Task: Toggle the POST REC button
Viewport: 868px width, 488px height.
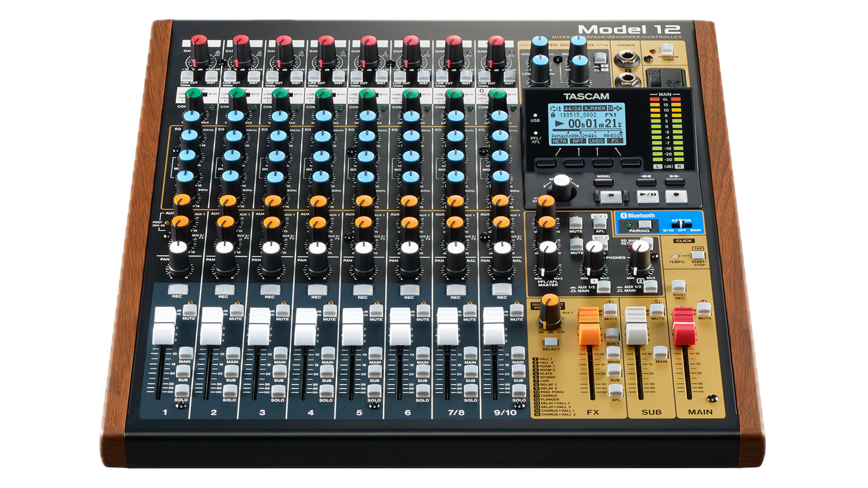Action: pyautogui.click(x=678, y=286)
